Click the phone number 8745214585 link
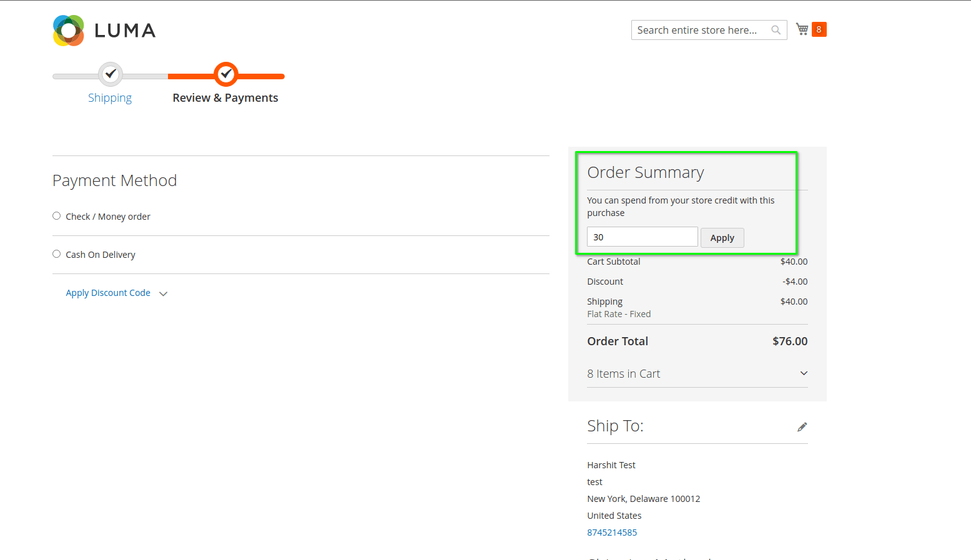The image size is (971, 560). (612, 532)
